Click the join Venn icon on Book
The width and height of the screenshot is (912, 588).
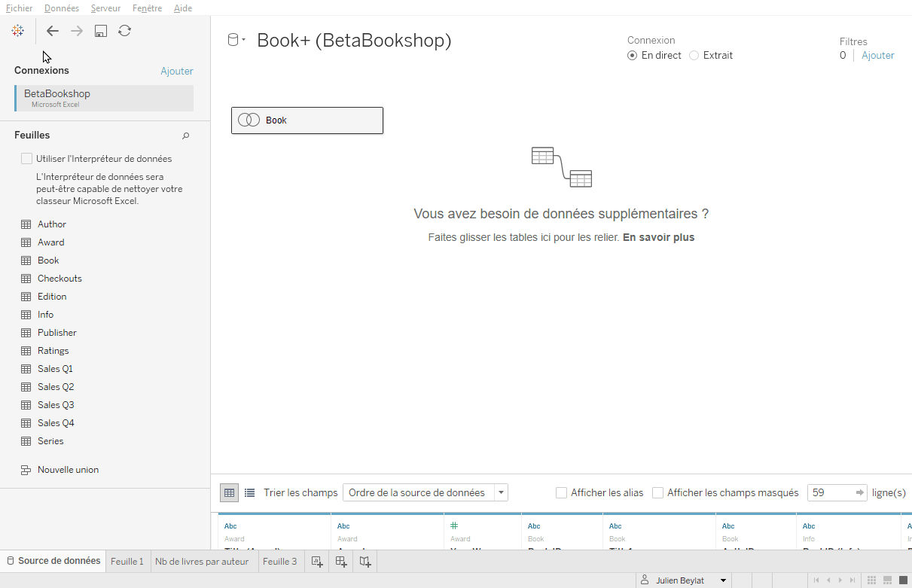tap(249, 120)
